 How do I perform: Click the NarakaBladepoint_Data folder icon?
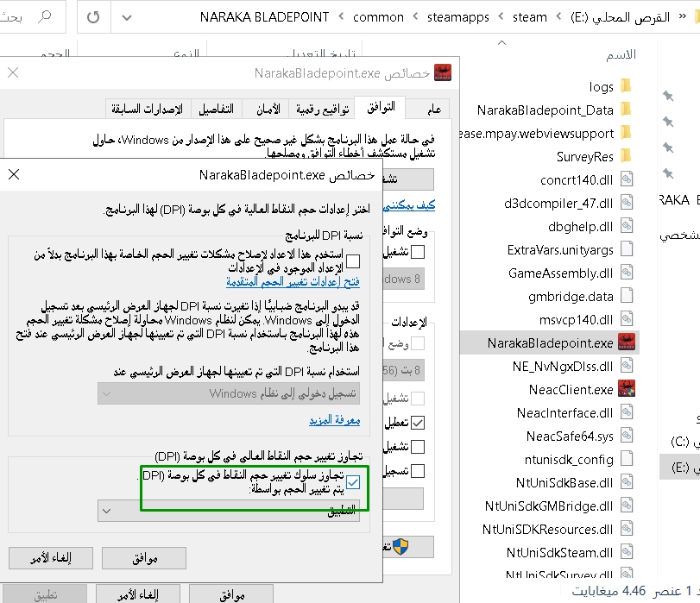[x=627, y=109]
